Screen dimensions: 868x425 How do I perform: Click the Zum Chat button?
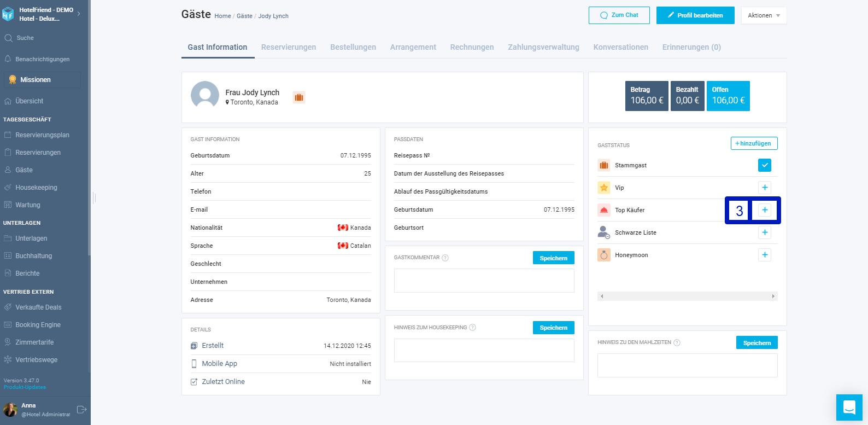tap(619, 15)
